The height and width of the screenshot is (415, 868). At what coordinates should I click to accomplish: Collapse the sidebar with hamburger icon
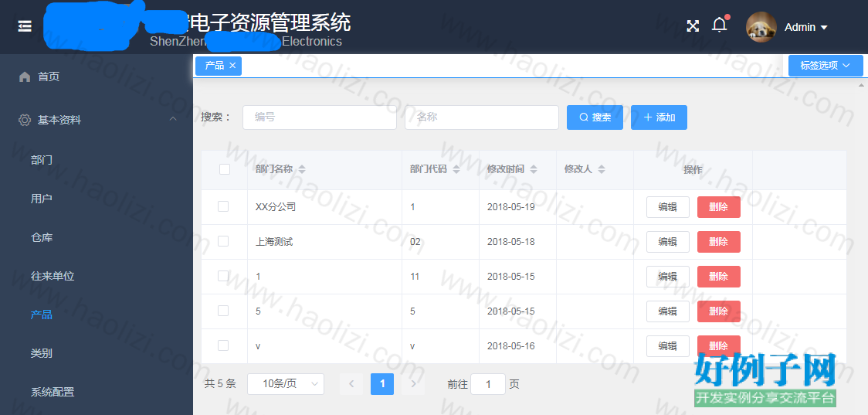pyautogui.click(x=25, y=26)
